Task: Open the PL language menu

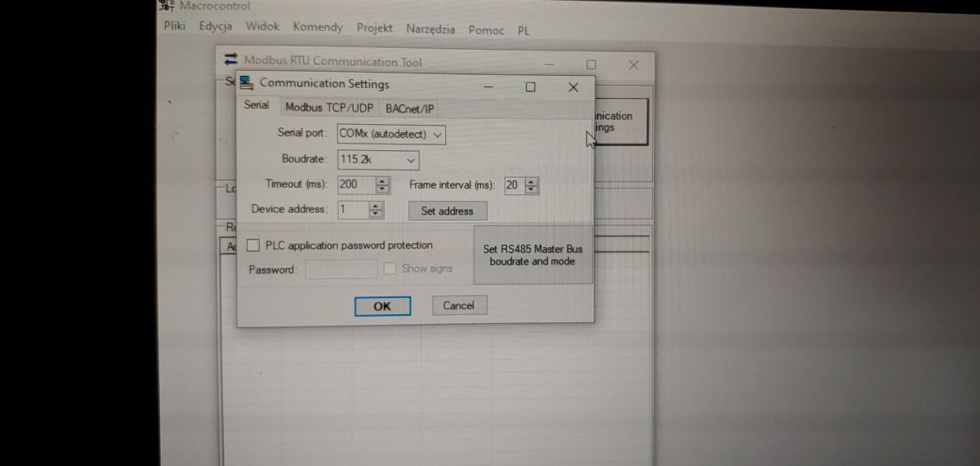Action: coord(523,30)
